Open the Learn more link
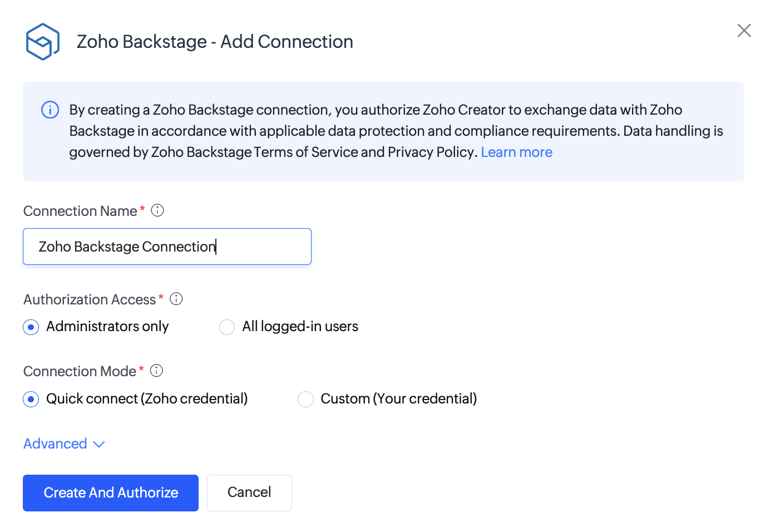The image size is (770, 532). click(516, 152)
